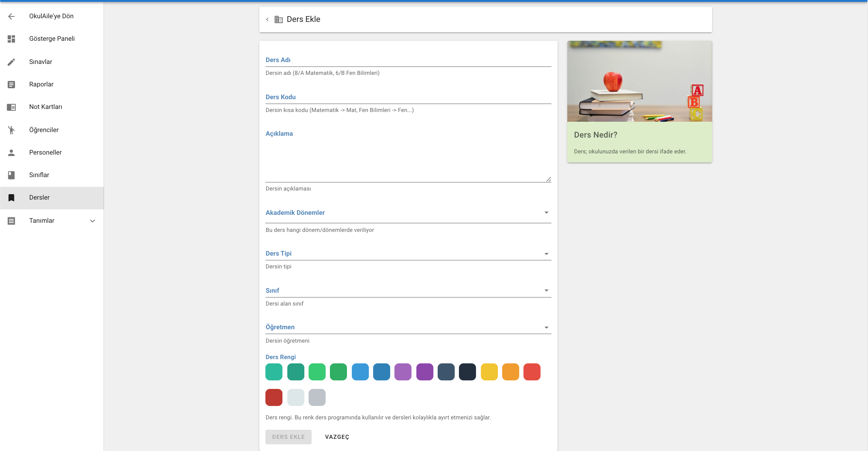The height and width of the screenshot is (451, 868).
Task: Click the Tanımlar list icon
Action: [x=12, y=221]
